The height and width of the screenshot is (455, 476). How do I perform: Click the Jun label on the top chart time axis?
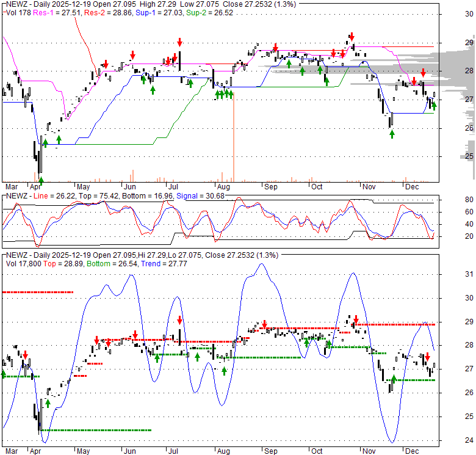pyautogui.click(x=129, y=186)
